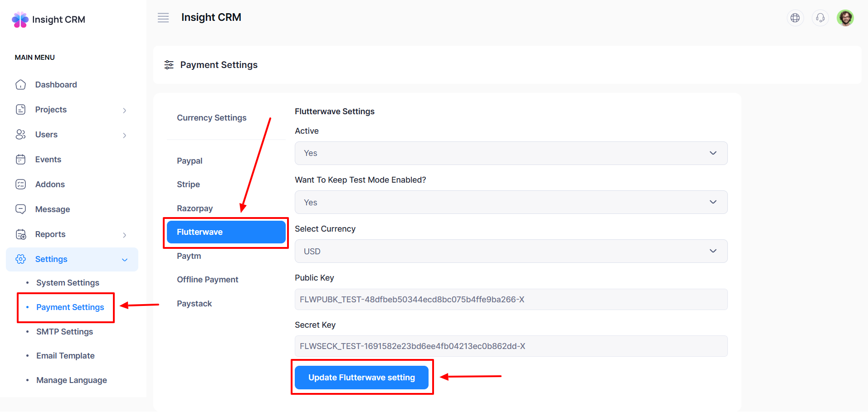Expand the Users submenu chevron
The image size is (868, 412).
point(124,135)
